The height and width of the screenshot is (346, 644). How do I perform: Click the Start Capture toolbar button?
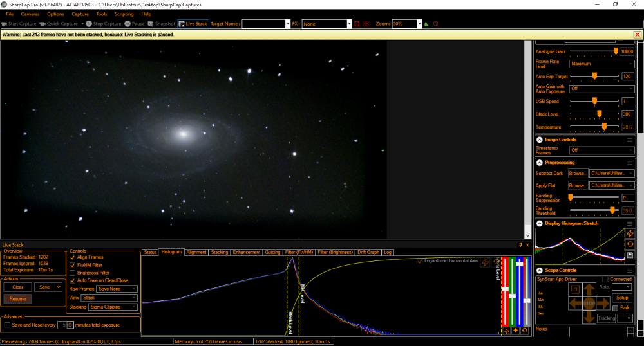pyautogui.click(x=19, y=24)
